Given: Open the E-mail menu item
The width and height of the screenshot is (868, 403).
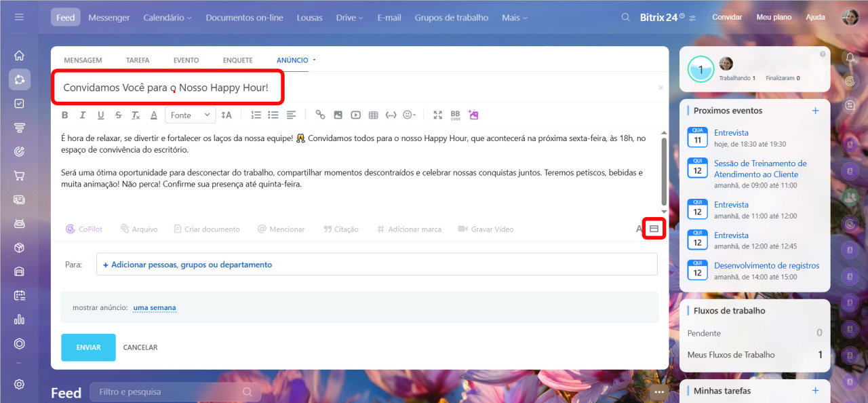Looking at the screenshot, I should click(x=389, y=18).
